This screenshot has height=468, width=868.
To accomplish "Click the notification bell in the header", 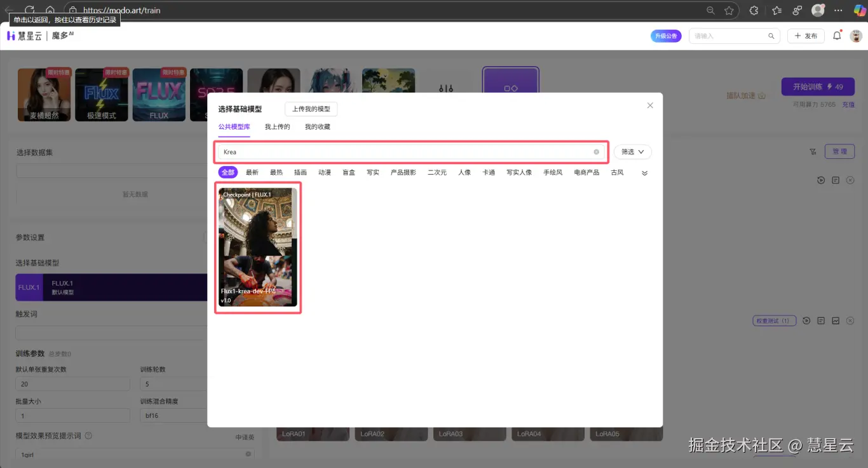I will coord(837,36).
